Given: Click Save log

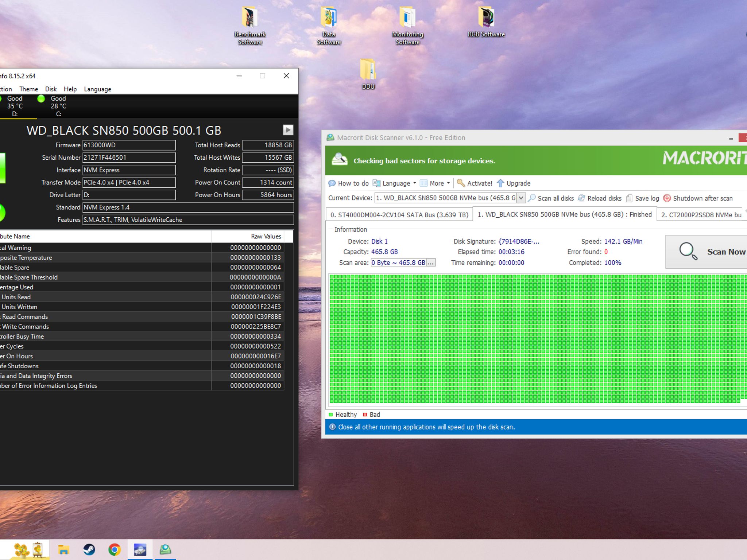Looking at the screenshot, I should click(x=642, y=198).
